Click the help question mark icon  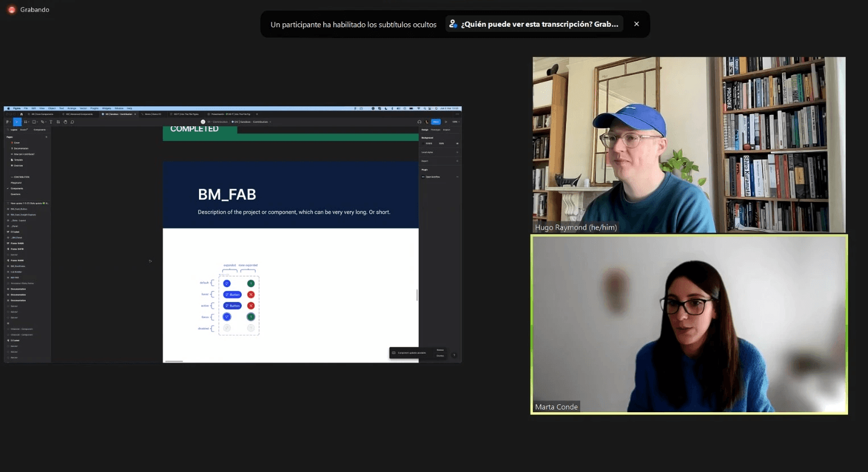(x=454, y=355)
